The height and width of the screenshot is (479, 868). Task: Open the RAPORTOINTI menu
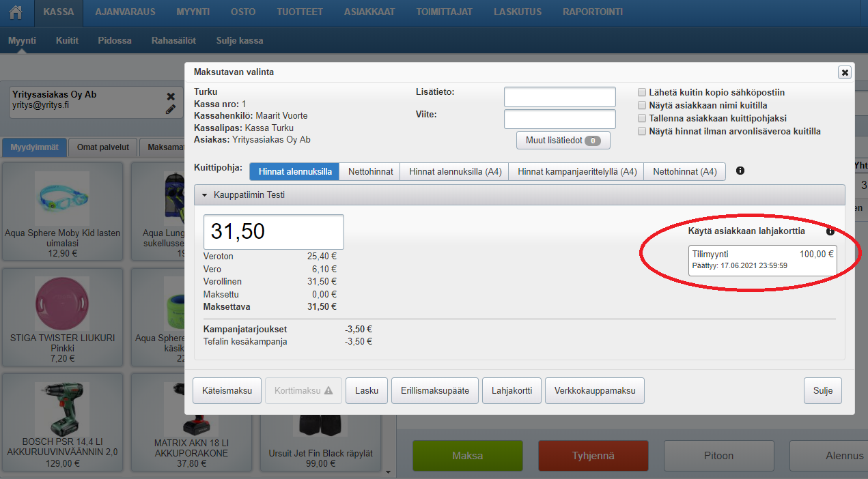tap(592, 12)
